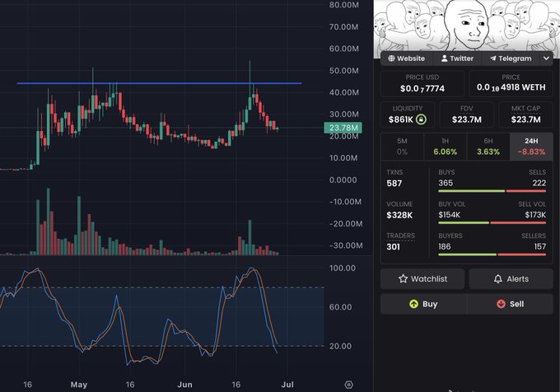Screen dimensions: 560x392
Task: Select the 1H timeframe tab
Action: tap(445, 147)
